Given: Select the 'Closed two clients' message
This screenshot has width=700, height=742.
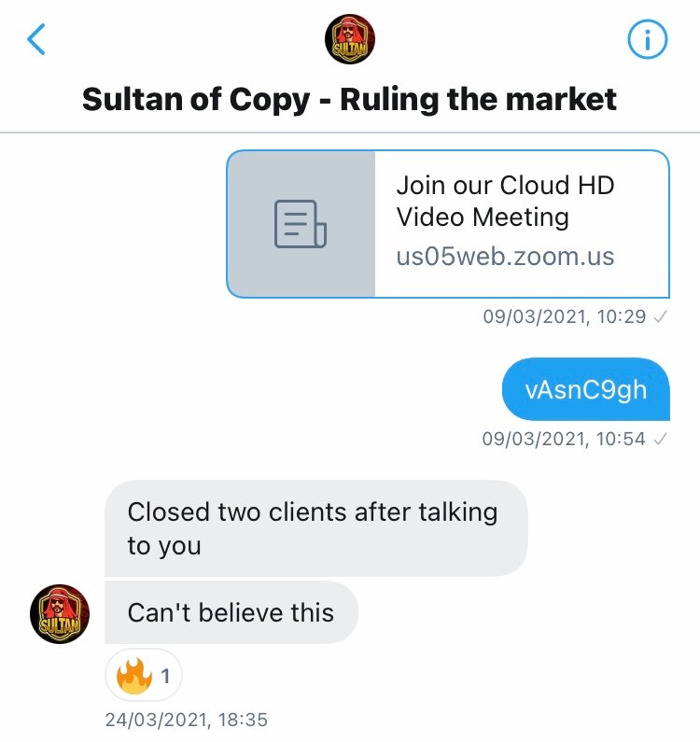Looking at the screenshot, I should [x=315, y=528].
